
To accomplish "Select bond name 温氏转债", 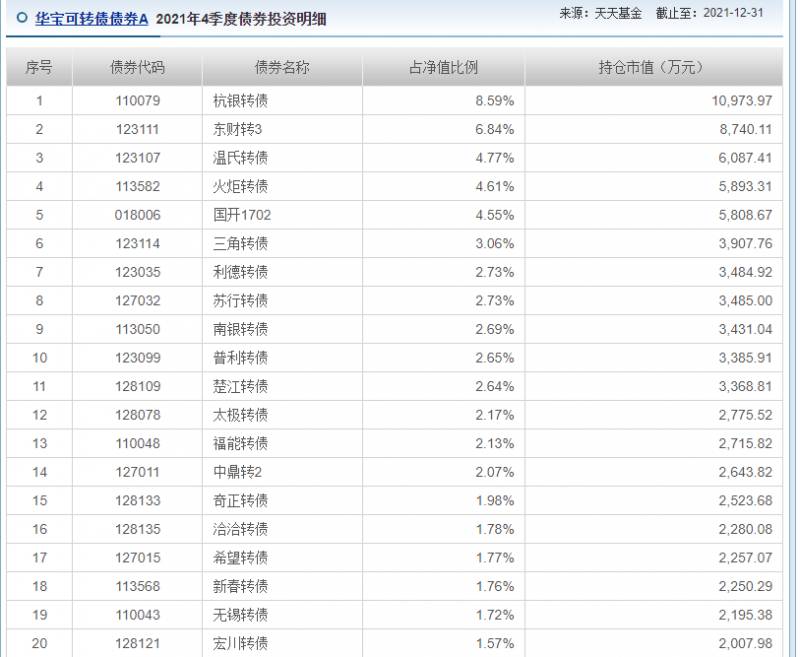I will tap(240, 158).
